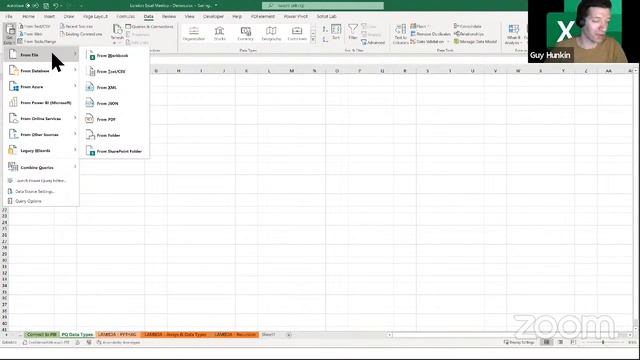Select From JSON in submenu
Screen dimensions: 640x360
pyautogui.click(x=114, y=103)
